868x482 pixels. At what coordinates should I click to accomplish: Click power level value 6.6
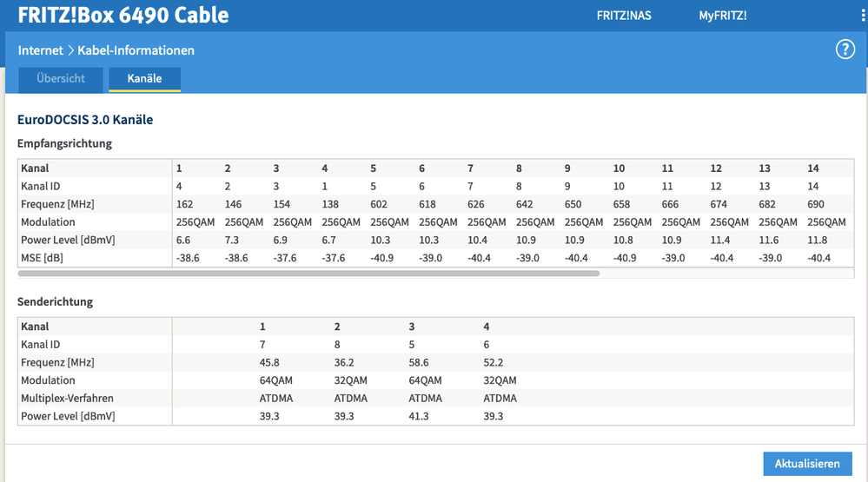183,241
